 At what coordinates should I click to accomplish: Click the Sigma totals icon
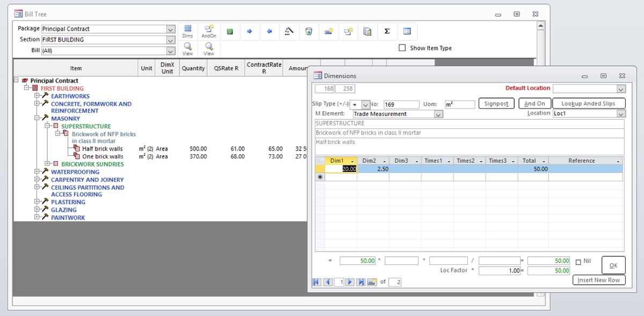[x=387, y=31]
